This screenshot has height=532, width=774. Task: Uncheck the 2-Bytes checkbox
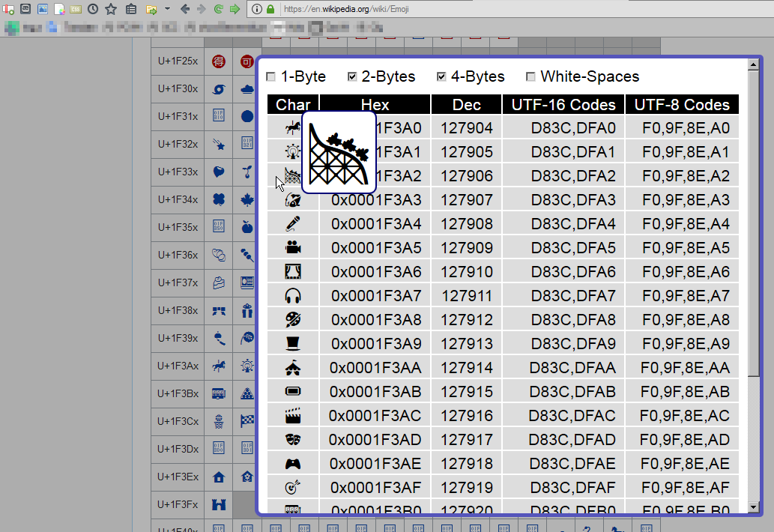coord(352,76)
